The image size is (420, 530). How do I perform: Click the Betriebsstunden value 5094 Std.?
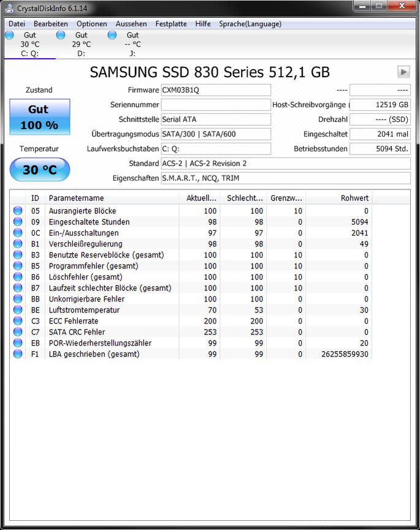(x=380, y=149)
